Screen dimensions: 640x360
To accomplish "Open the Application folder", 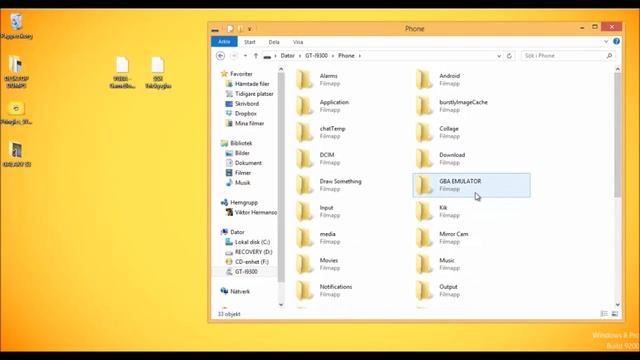I will [322, 106].
